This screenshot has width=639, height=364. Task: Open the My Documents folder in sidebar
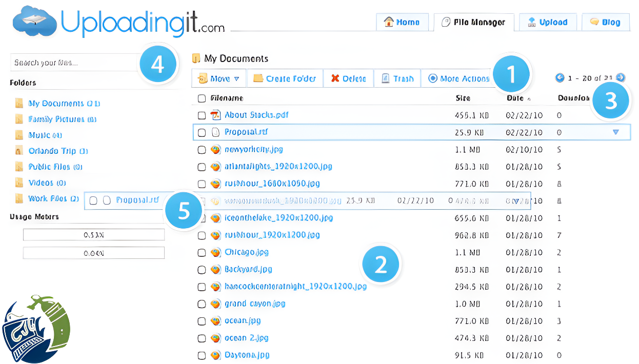(64, 103)
